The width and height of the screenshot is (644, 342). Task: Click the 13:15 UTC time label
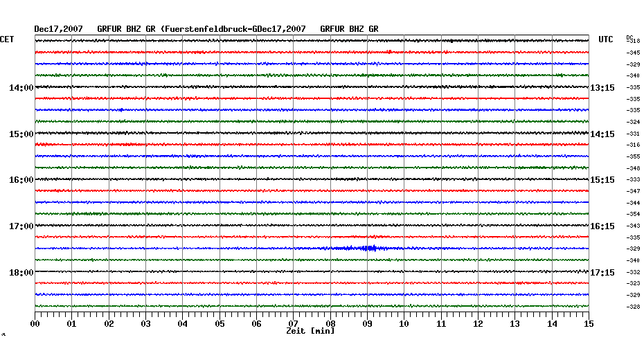[x=602, y=88]
